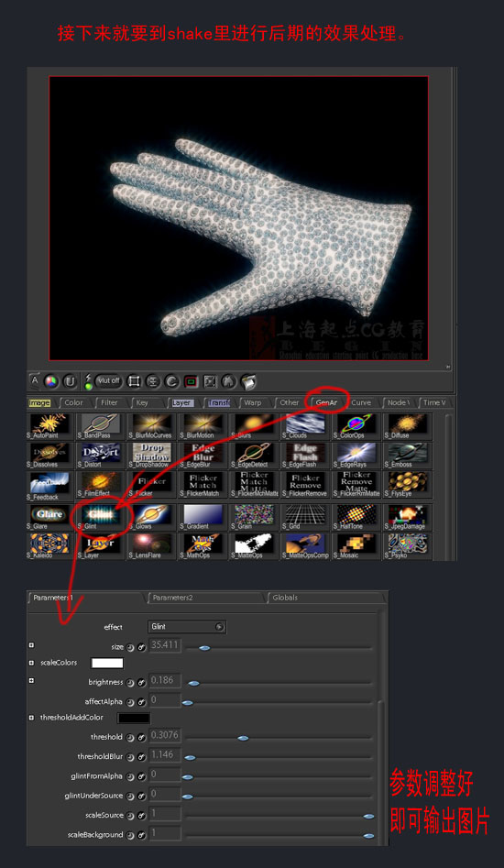The image size is (504, 868).
Task: Toggle keyframe icon for scaleSource
Action: point(141,816)
